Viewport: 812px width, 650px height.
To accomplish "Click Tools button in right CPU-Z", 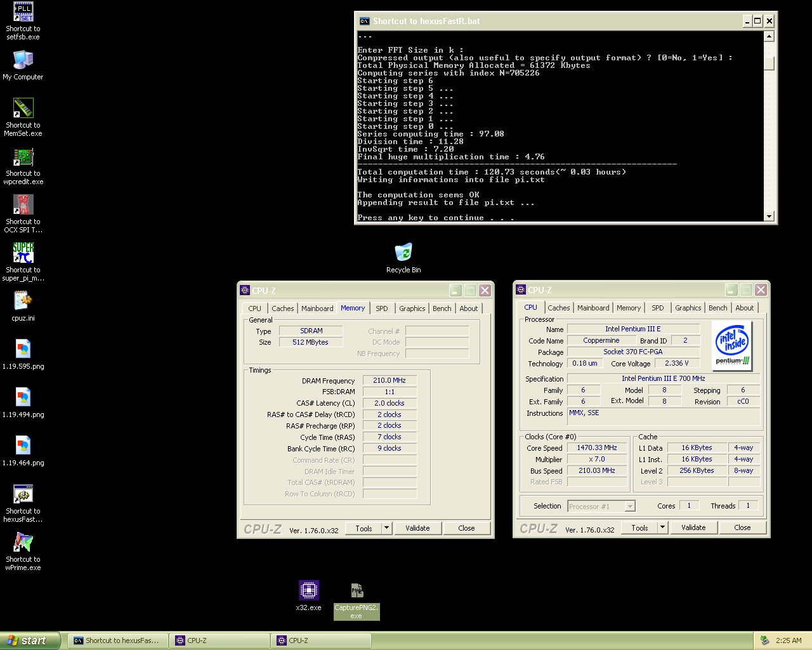I will (639, 527).
